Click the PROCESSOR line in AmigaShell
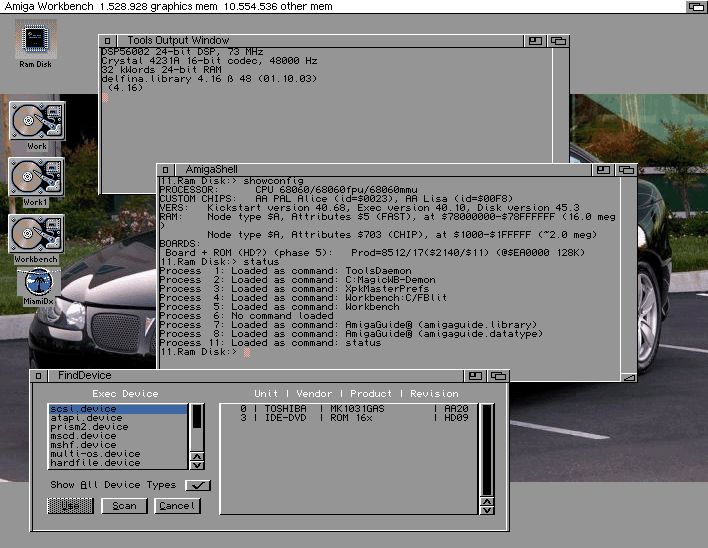Viewport: 708px width, 548px height. point(288,190)
